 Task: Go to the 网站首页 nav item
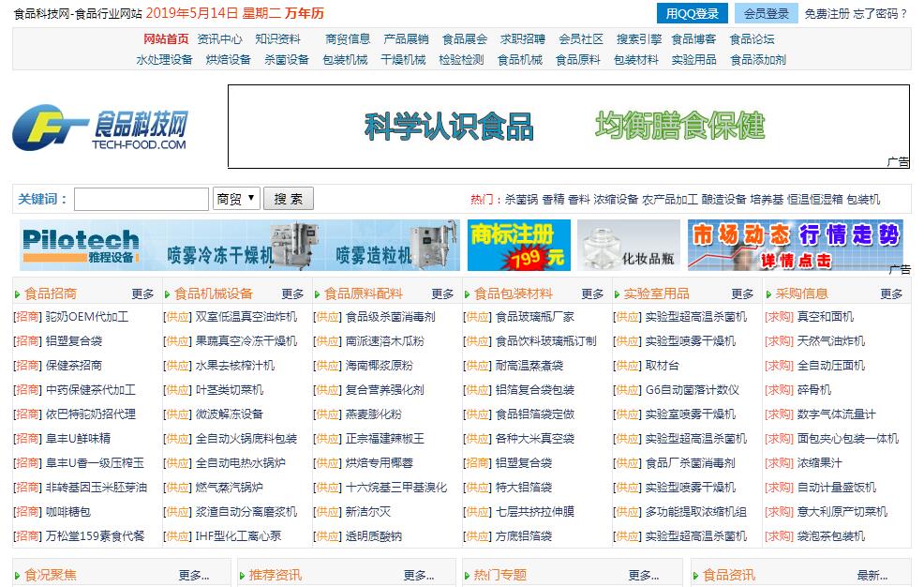(166, 39)
